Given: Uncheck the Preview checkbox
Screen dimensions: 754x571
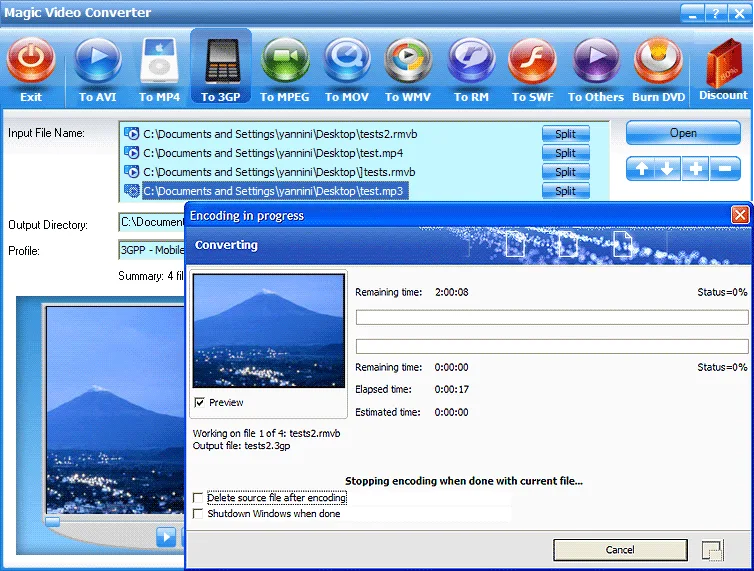Looking at the screenshot, I should (199, 402).
